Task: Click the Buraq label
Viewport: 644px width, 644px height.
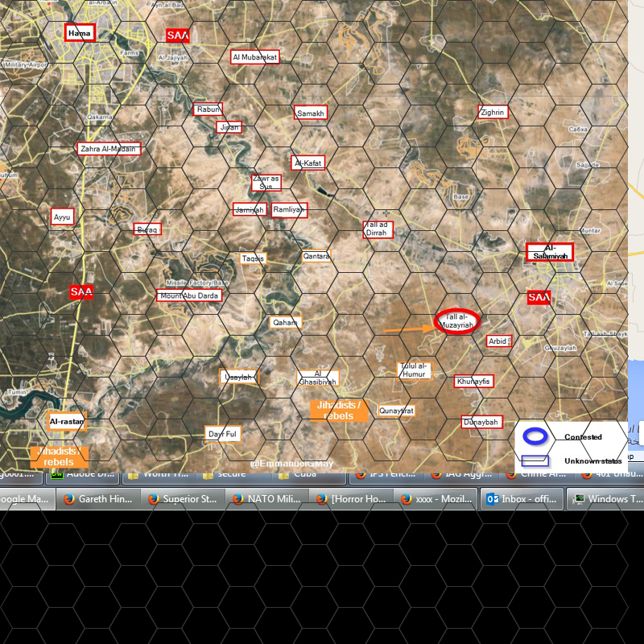Action: [147, 229]
